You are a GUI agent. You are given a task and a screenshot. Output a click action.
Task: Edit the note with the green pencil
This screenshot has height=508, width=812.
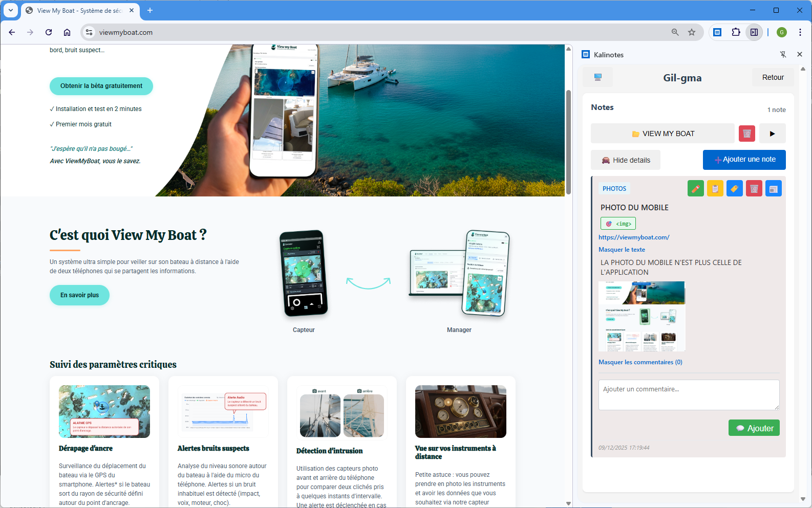[696, 189]
